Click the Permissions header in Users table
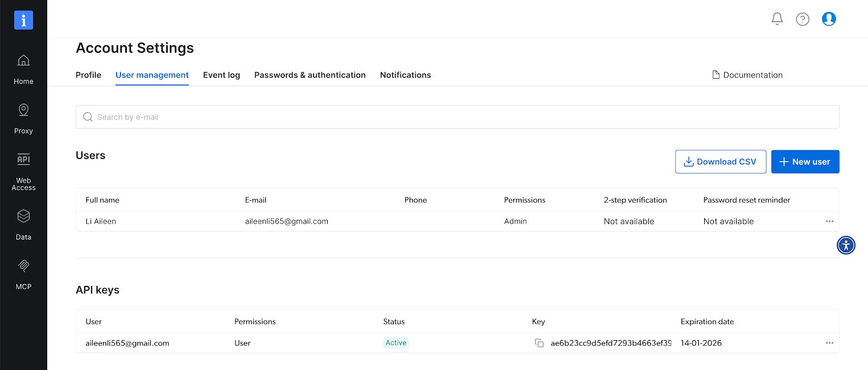Image resolution: width=868 pixels, height=370 pixels. point(525,200)
